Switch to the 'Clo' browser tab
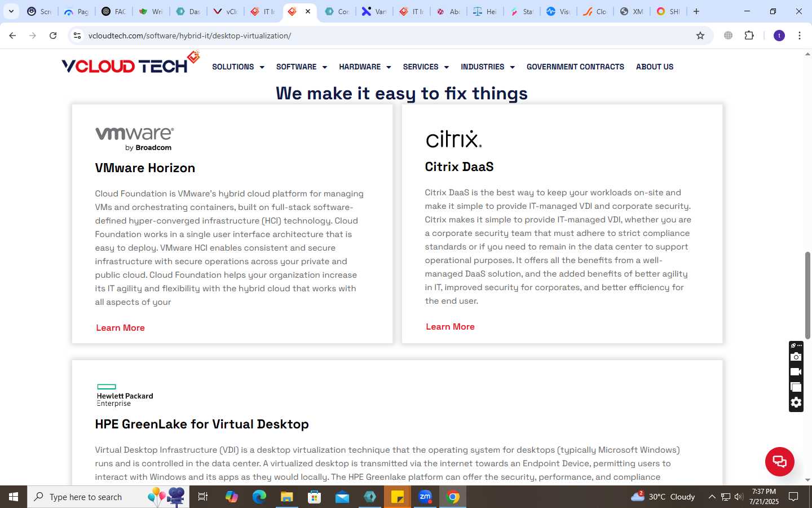The width and height of the screenshot is (812, 508). [x=595, y=11]
